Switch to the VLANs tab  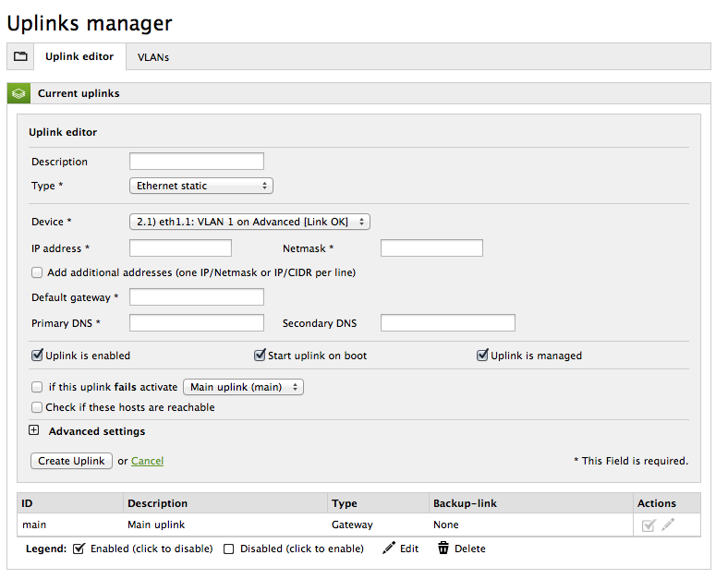pos(153,57)
